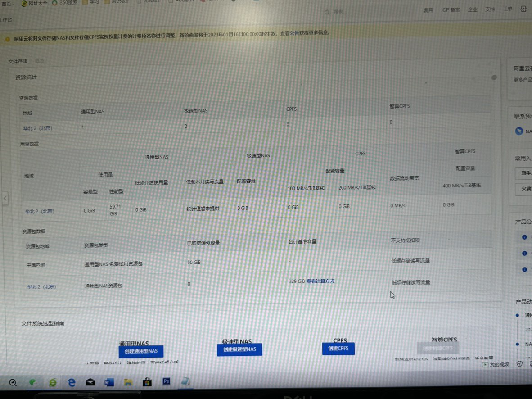532x399 pixels.
Task: Click the shield icon beside 我的视频
Action: point(519,364)
